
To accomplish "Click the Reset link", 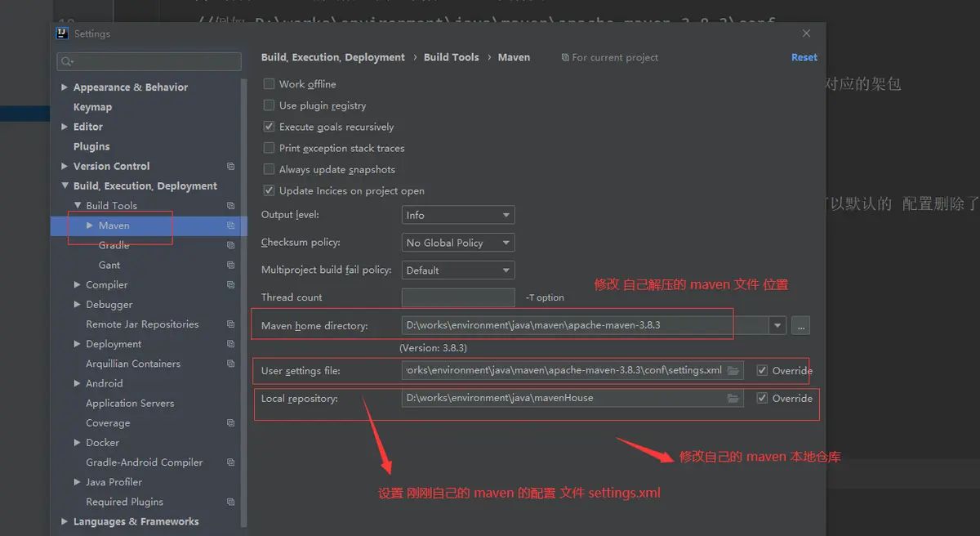I will [804, 57].
